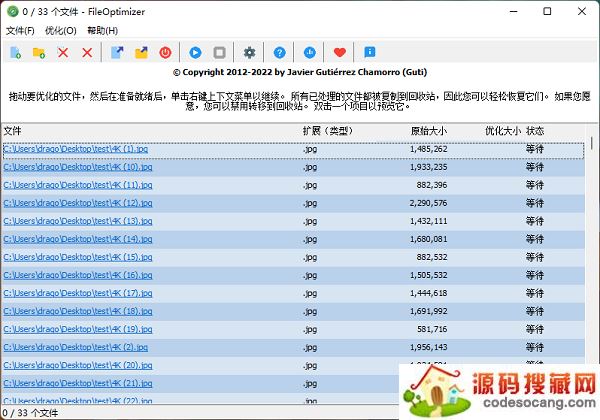Click the green FileOptimizer icon in the title bar
This screenshot has width=600, height=420.
click(13, 11)
